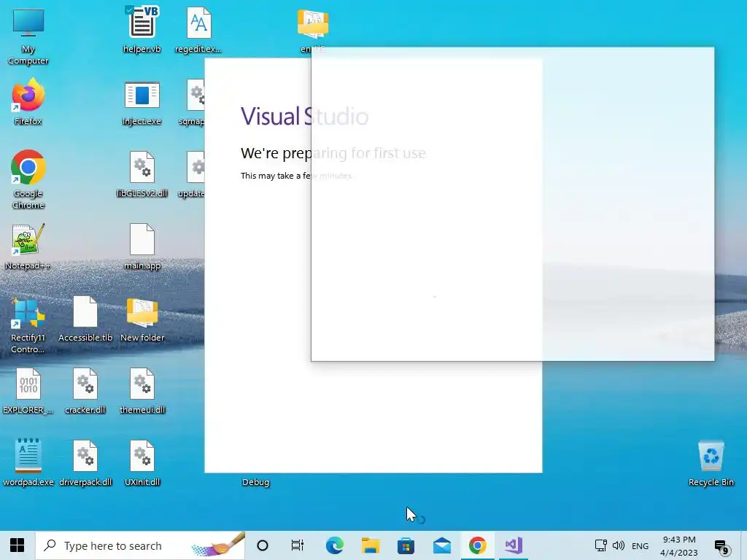Open Cortana from the taskbar

pos(263,545)
